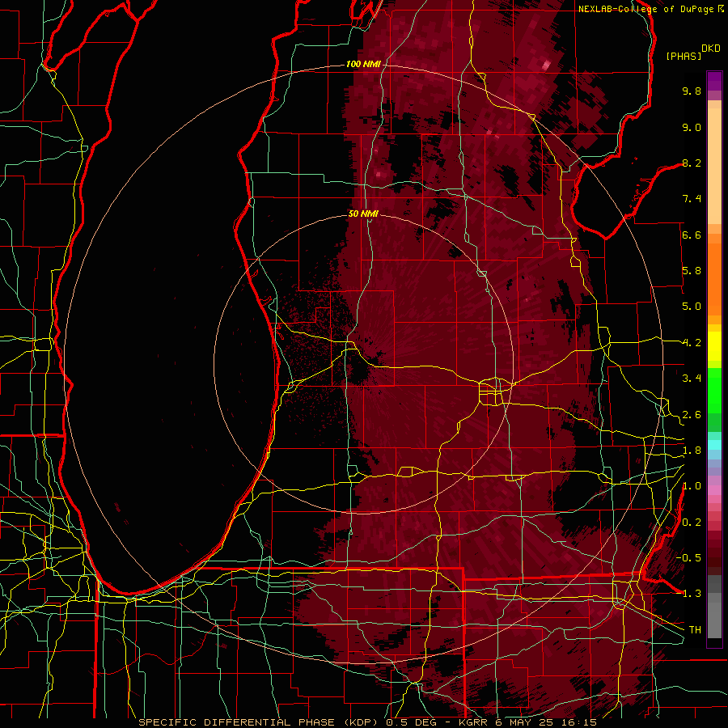The height and width of the screenshot is (728, 728).
Task: Click the 6.6 value on the legend
Action: tap(692, 235)
